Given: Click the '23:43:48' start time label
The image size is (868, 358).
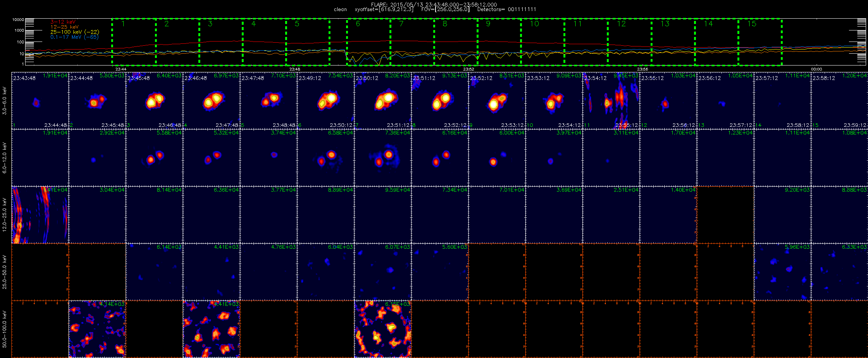Looking at the screenshot, I should tap(24, 78).
